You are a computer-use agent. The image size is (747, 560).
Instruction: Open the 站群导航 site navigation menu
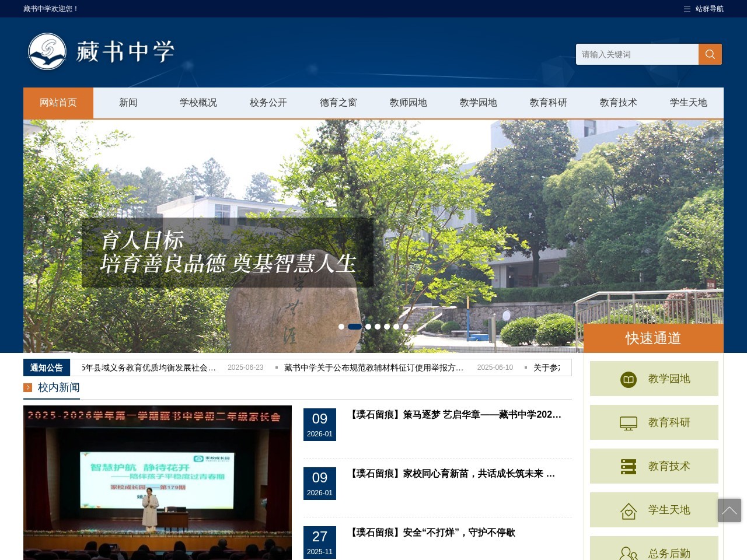coord(704,9)
